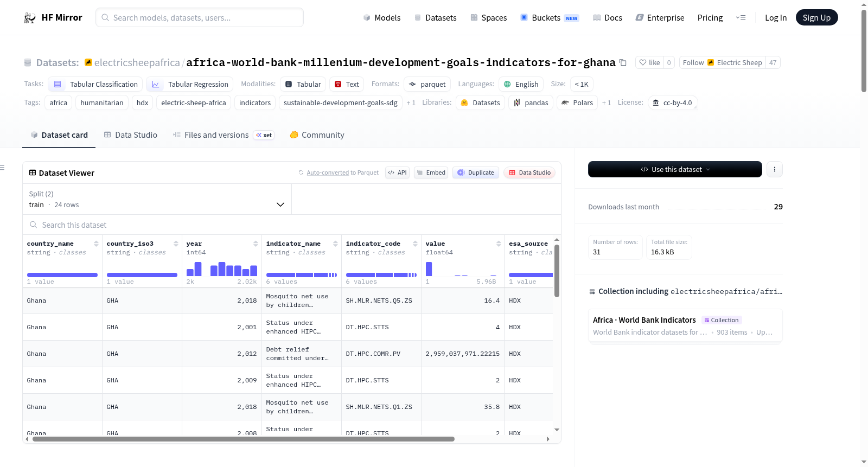Expand the +1 more libraries

click(x=606, y=103)
